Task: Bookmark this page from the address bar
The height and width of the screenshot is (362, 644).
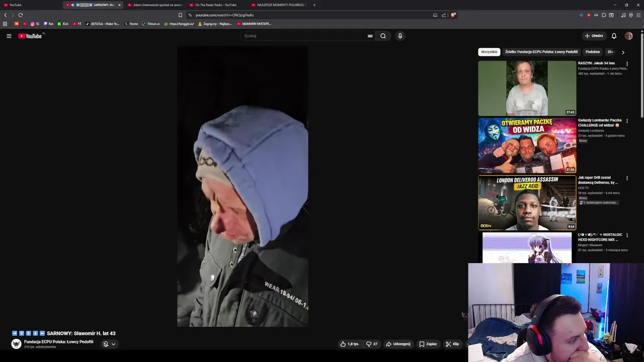Action: (x=180, y=15)
